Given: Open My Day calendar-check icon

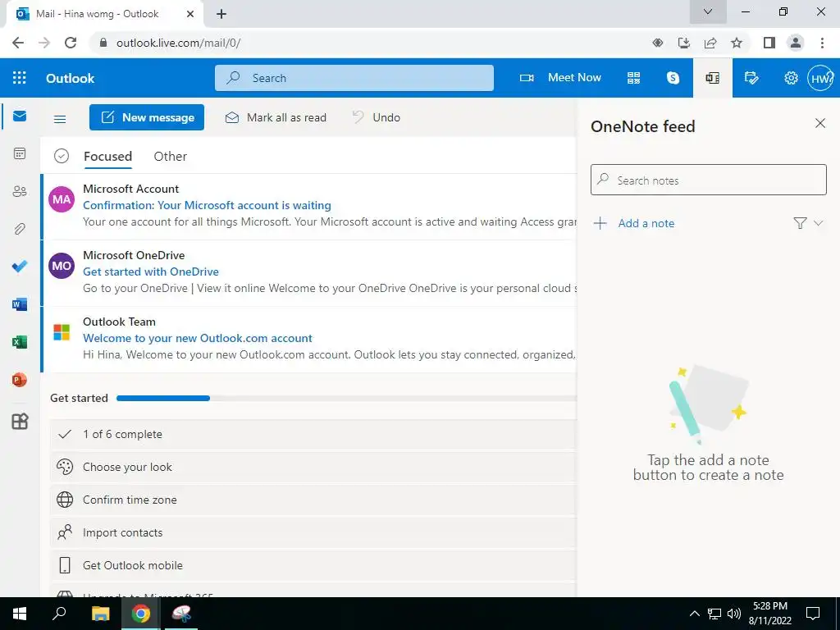Looking at the screenshot, I should point(751,78).
